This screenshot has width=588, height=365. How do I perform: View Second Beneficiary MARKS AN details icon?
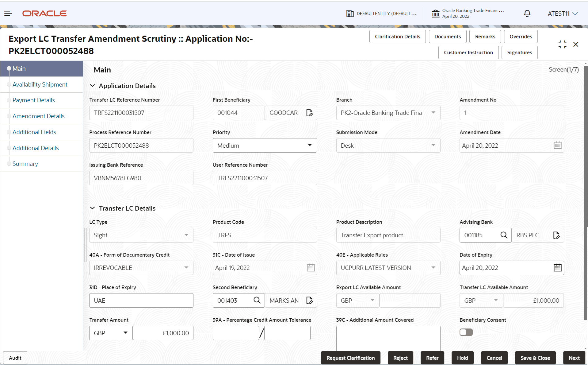[x=309, y=300]
